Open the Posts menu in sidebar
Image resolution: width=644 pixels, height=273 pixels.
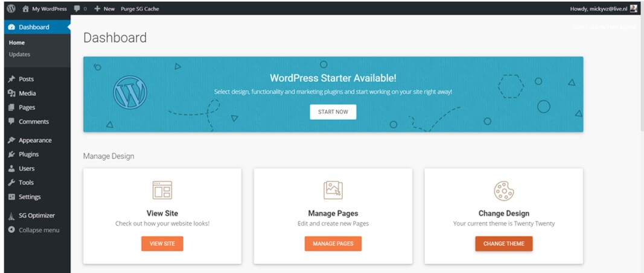26,79
